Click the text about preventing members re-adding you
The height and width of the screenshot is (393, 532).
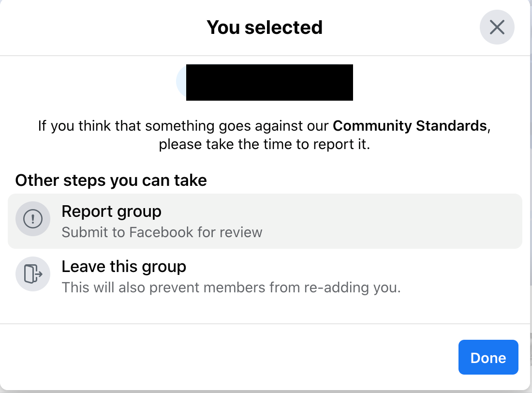click(231, 287)
